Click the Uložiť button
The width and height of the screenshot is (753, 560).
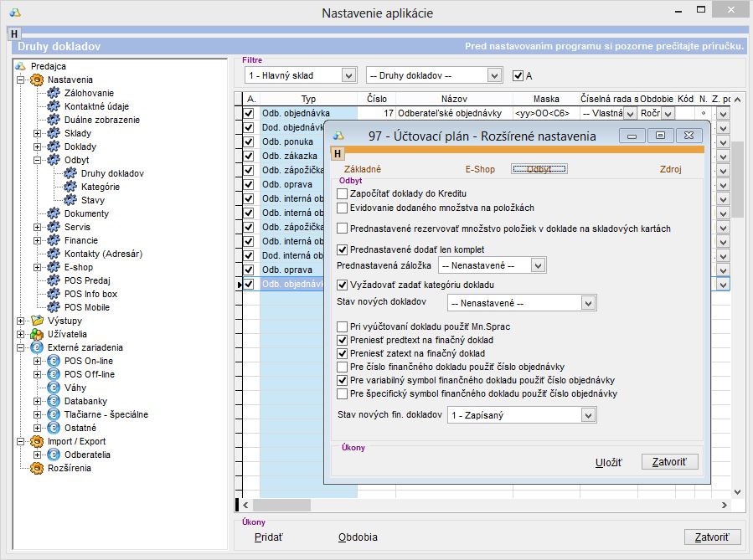pos(608,462)
